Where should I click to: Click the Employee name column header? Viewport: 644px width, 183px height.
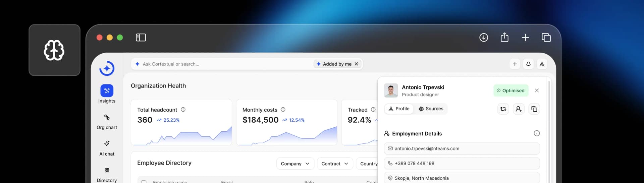coord(170,181)
